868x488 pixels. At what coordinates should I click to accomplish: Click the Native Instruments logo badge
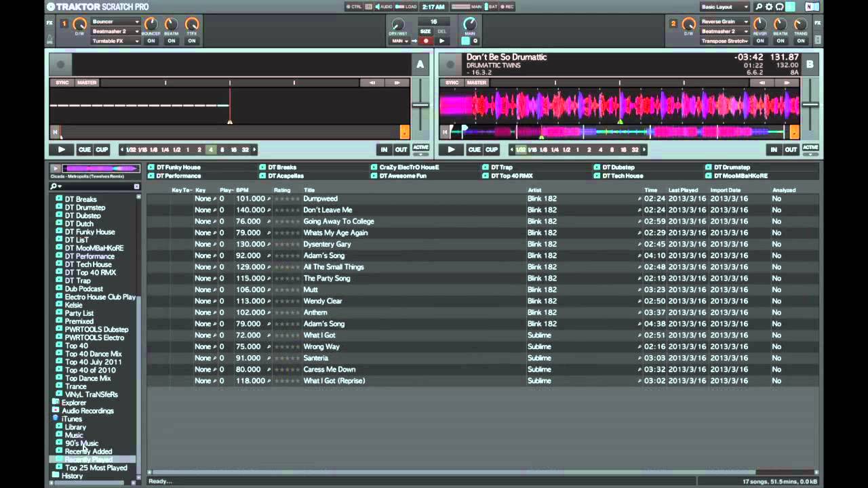pyautogui.click(x=812, y=7)
